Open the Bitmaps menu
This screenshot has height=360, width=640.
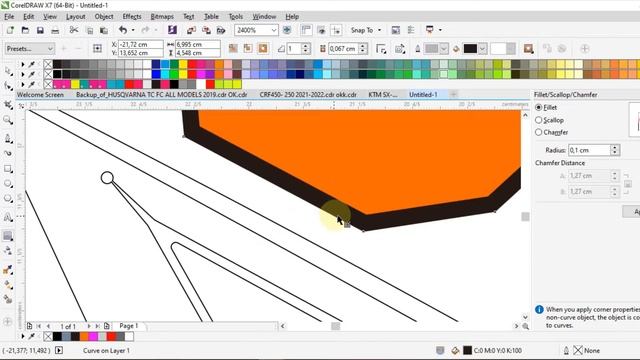coord(162,17)
